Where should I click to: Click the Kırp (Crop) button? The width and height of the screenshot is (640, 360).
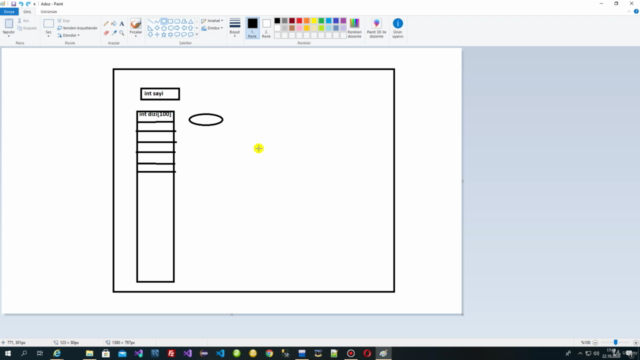click(64, 20)
